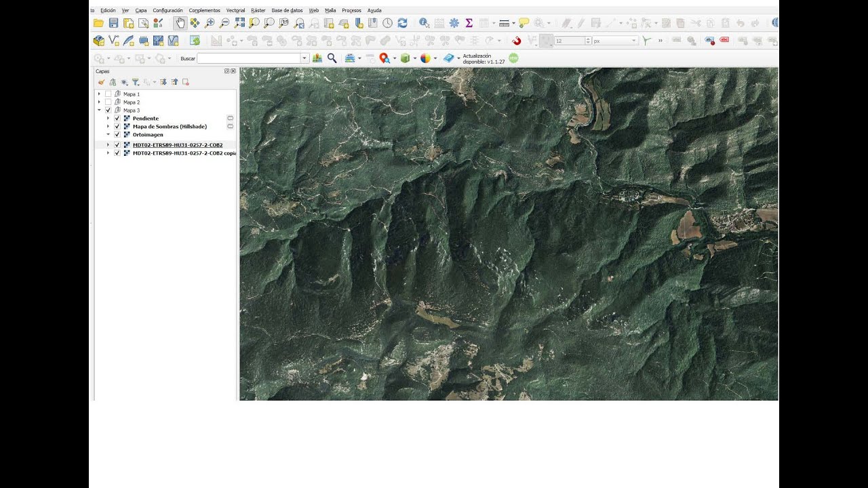The height and width of the screenshot is (488, 868).
Task: Save the current project
Action: pyautogui.click(x=113, y=23)
